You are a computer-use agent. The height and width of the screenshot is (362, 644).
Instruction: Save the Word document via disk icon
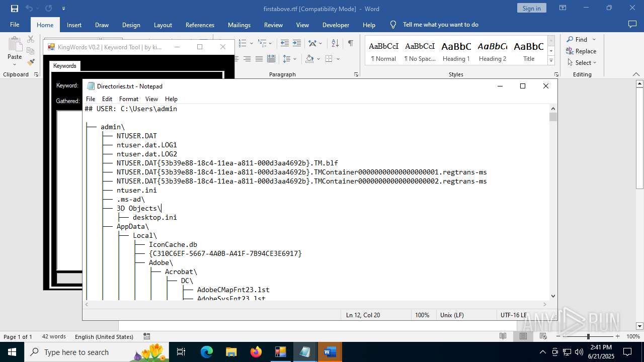(x=15, y=9)
